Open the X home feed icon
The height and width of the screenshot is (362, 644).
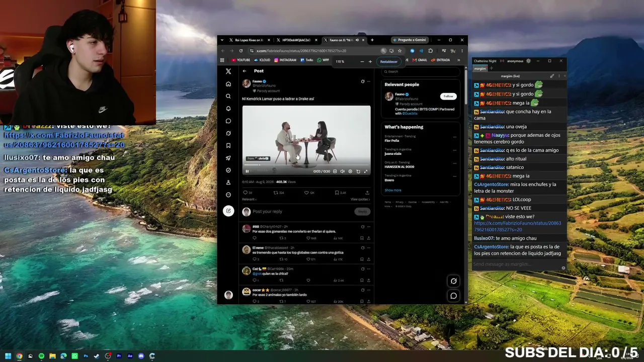[x=228, y=84]
